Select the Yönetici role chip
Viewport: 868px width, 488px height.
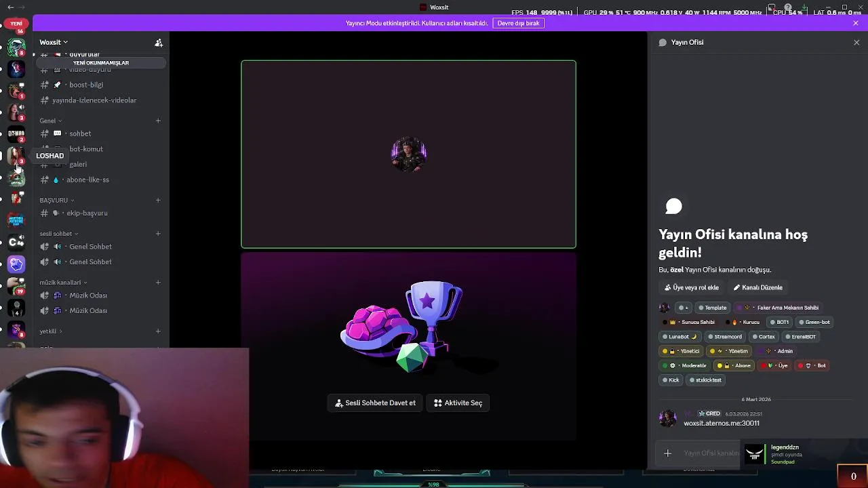[x=682, y=351]
